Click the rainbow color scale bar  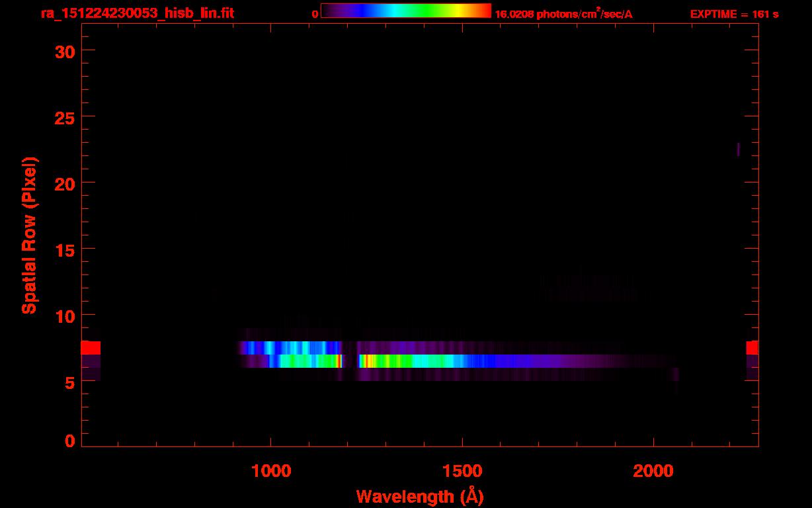pyautogui.click(x=406, y=11)
